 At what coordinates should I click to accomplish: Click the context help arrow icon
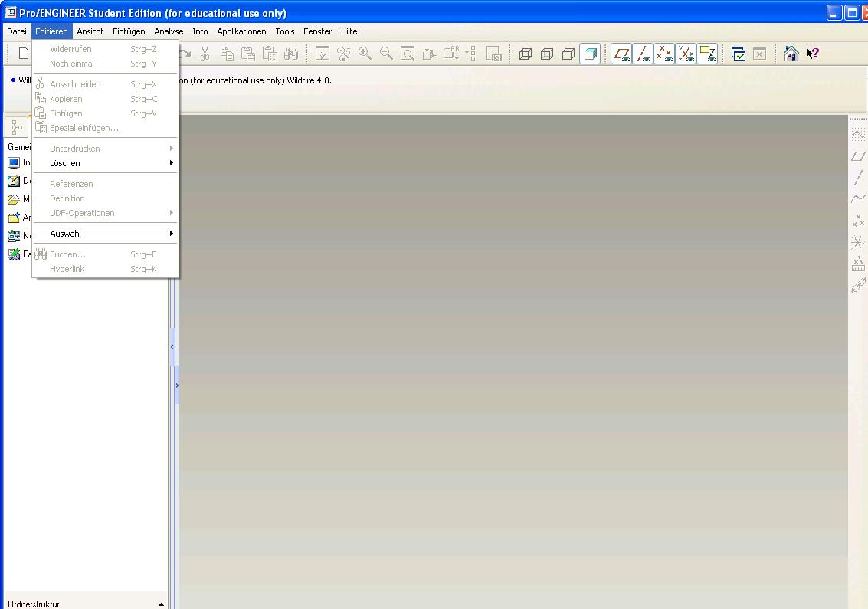click(813, 54)
